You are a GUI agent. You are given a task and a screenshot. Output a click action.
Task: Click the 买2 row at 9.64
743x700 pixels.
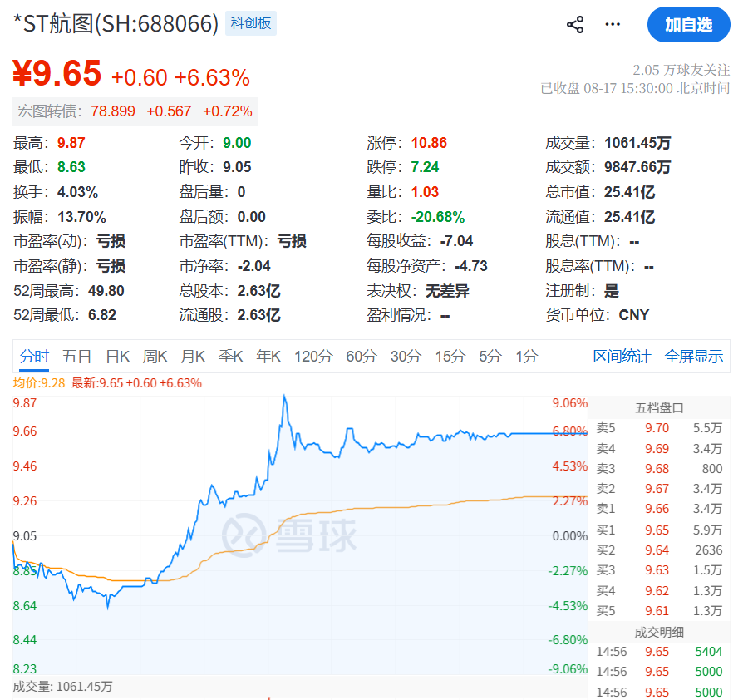pos(659,550)
